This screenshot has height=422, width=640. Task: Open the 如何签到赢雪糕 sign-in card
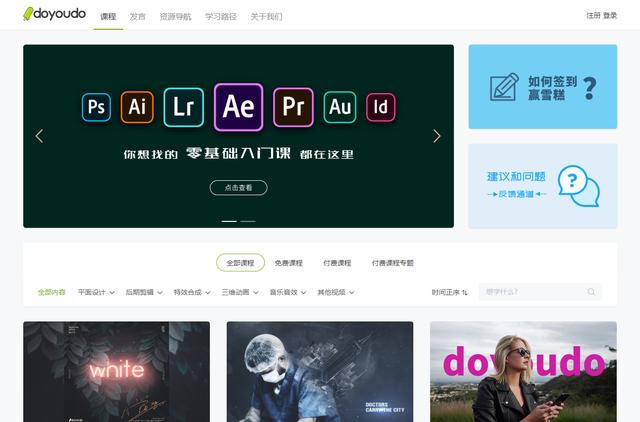(543, 87)
